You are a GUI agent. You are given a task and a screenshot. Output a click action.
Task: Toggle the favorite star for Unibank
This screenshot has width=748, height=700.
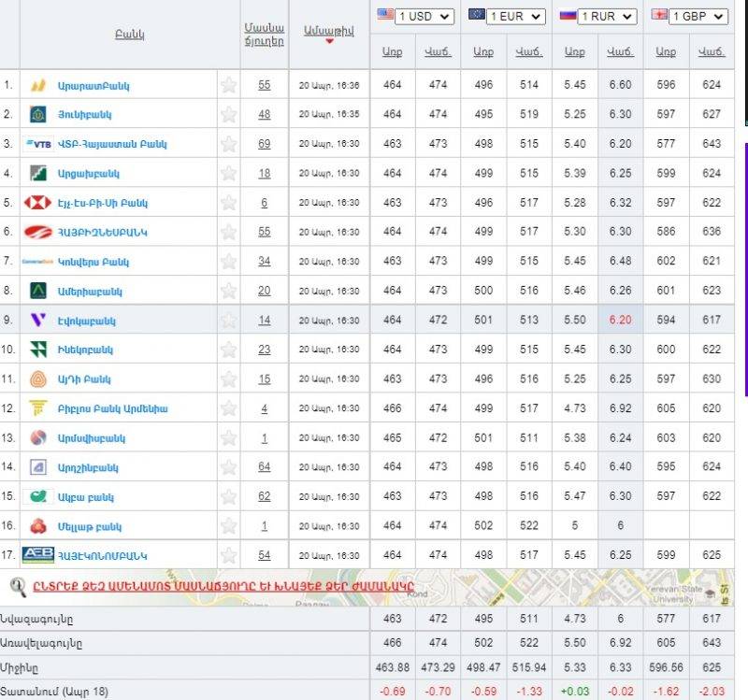228,115
